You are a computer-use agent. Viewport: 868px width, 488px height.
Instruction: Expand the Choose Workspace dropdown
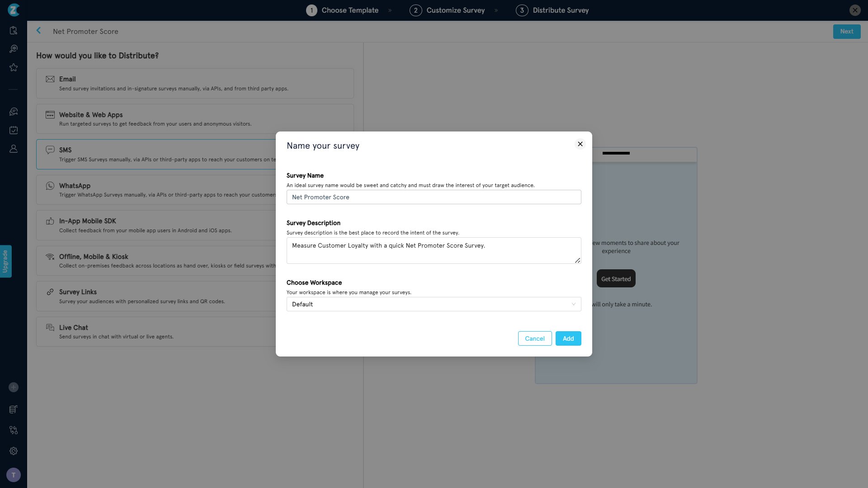click(434, 304)
